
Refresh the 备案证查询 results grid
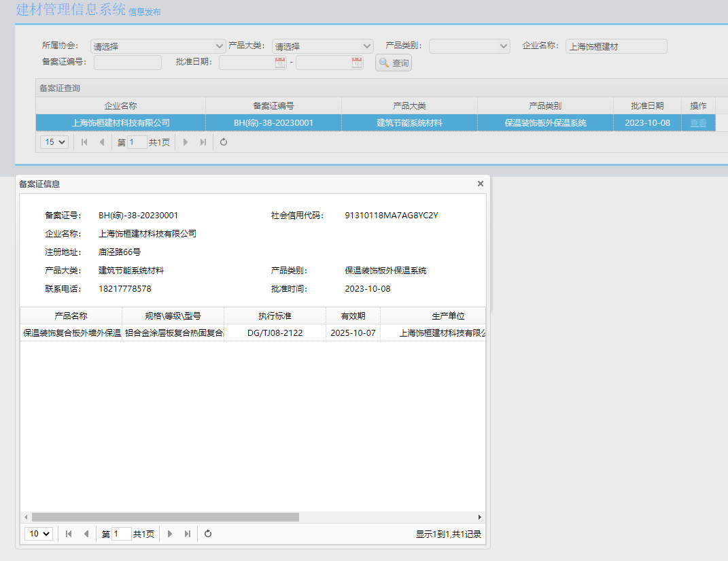coord(224,142)
